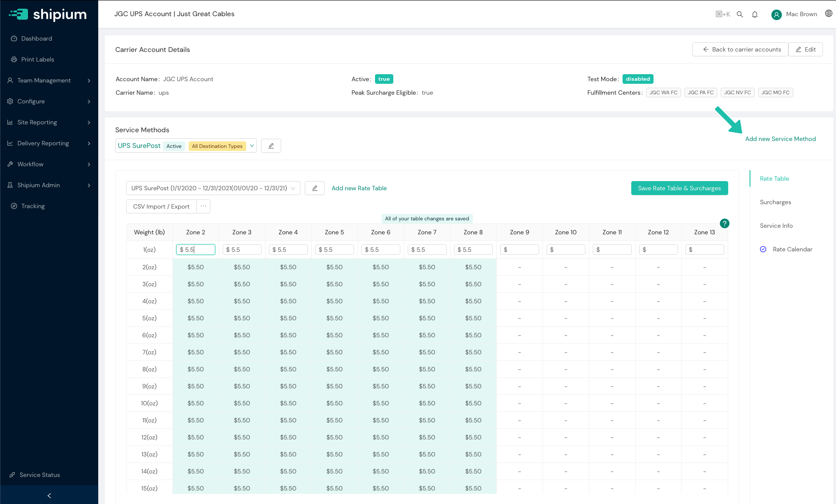Open the UPS SurePost rate table date dropdown

click(213, 188)
